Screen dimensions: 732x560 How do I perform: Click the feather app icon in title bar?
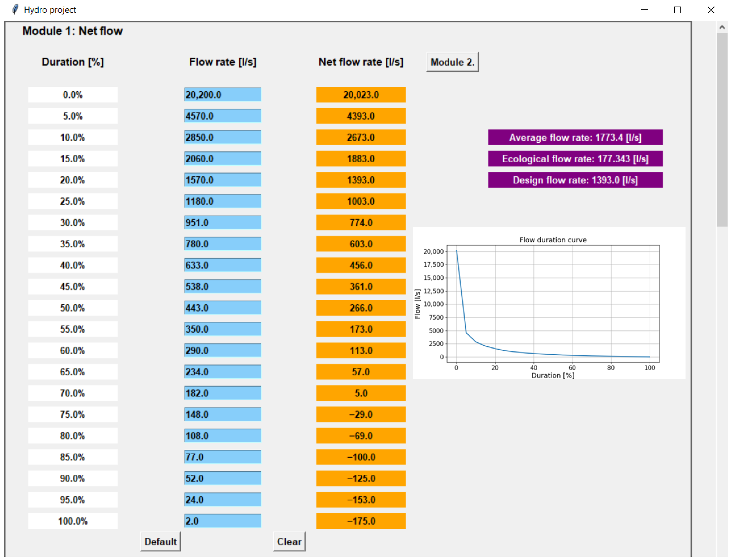[x=15, y=9]
